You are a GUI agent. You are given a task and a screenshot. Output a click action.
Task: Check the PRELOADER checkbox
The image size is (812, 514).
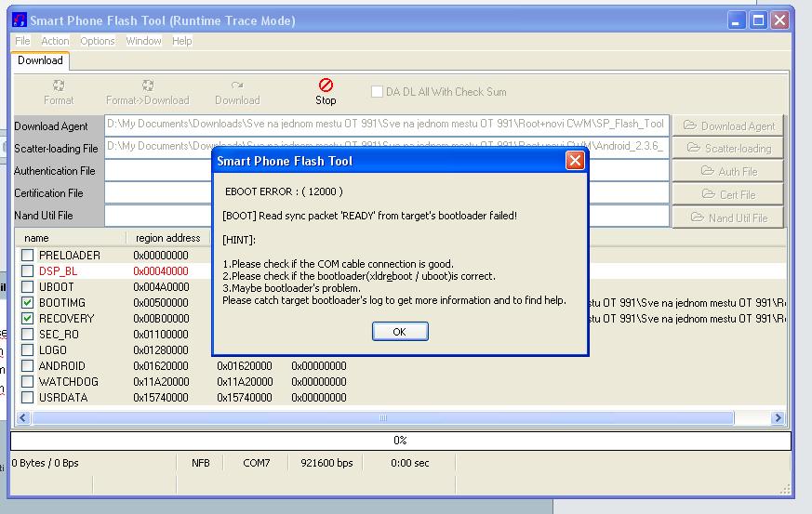28,256
